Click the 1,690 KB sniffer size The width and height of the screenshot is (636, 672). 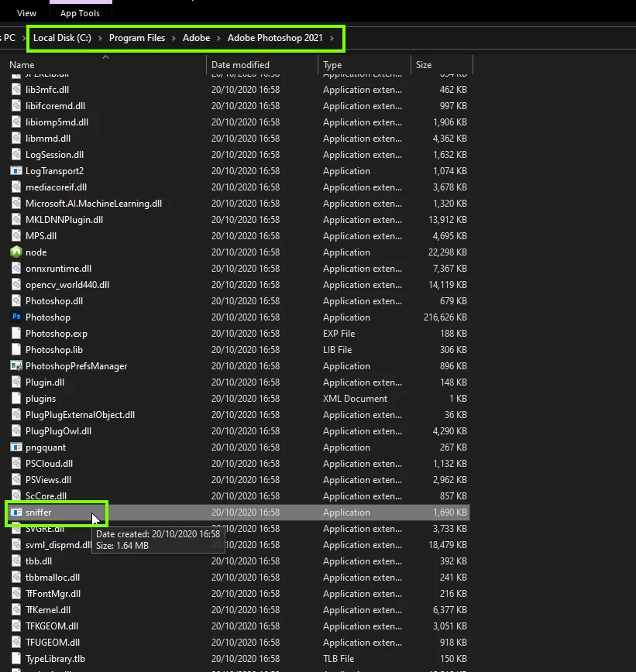tap(450, 513)
